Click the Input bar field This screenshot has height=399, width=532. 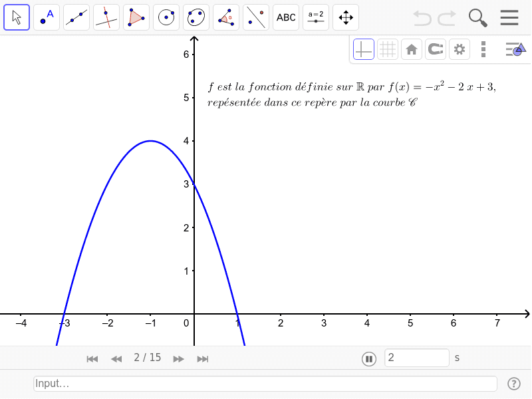(x=265, y=384)
